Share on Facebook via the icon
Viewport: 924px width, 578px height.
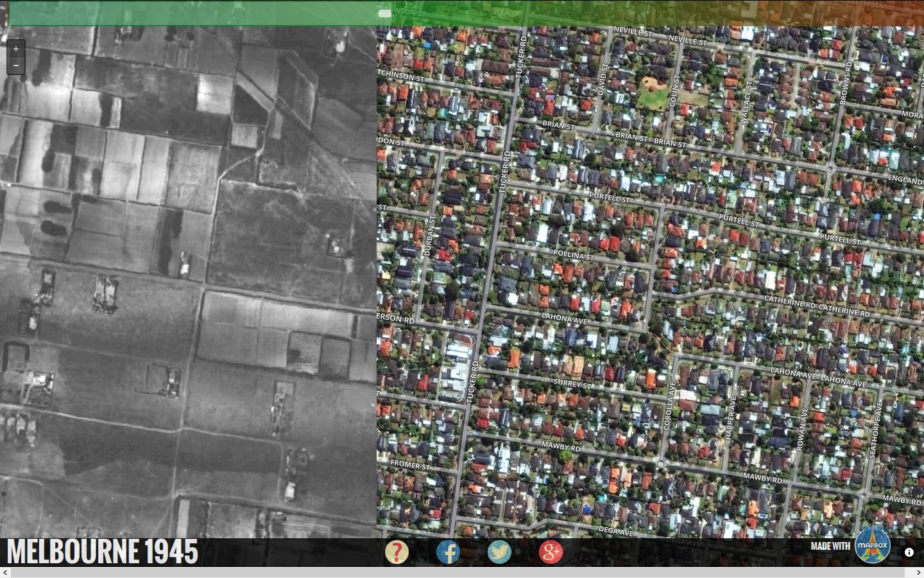point(448,552)
